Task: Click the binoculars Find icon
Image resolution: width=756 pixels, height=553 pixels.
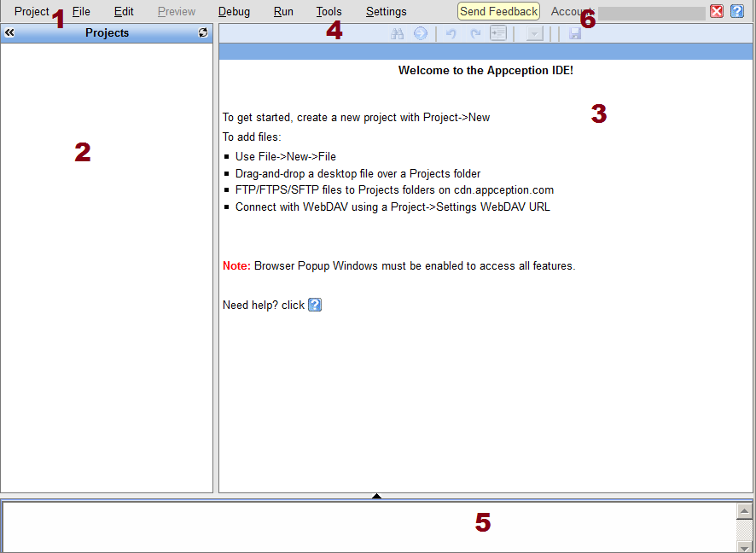Action: click(397, 33)
